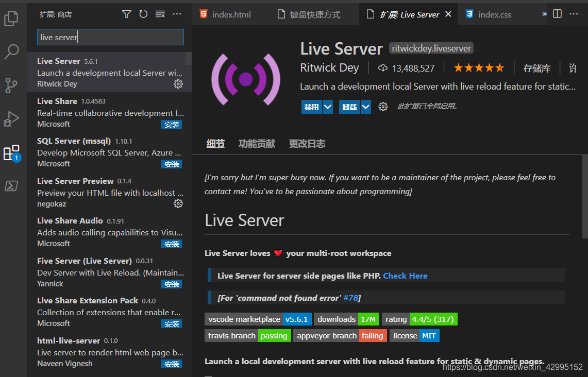Install the html-live-server extension
The height and width of the screenshot is (377, 588).
(172, 364)
